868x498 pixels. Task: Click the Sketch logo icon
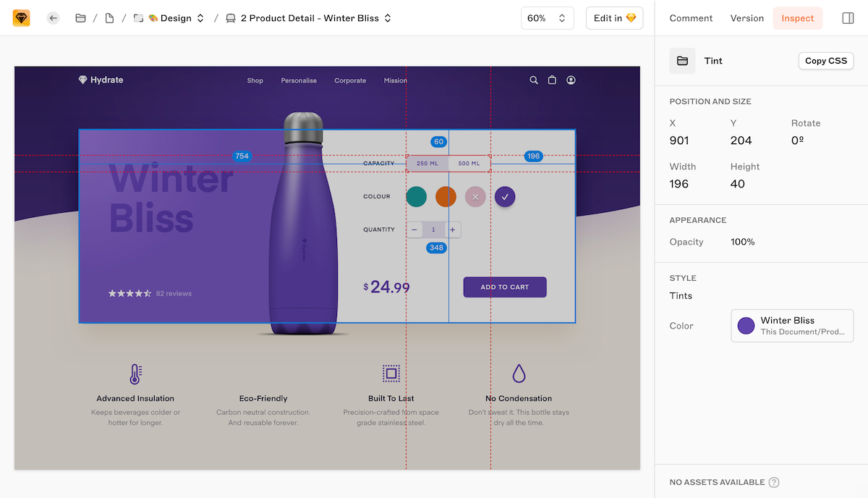point(22,18)
